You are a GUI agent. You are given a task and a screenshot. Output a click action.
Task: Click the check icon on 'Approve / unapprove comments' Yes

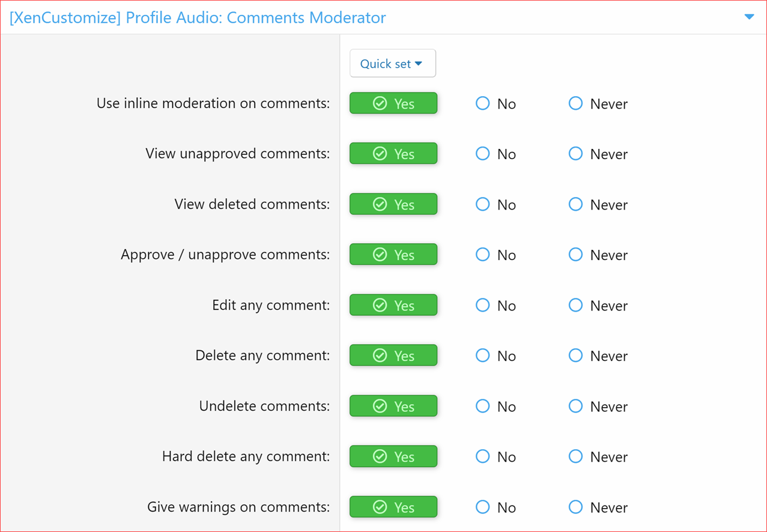coord(380,254)
